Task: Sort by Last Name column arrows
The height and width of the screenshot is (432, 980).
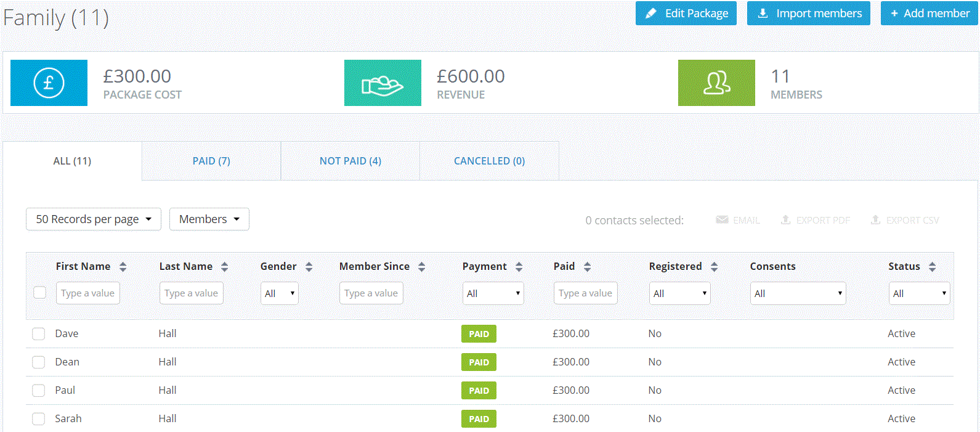Action: tap(225, 267)
